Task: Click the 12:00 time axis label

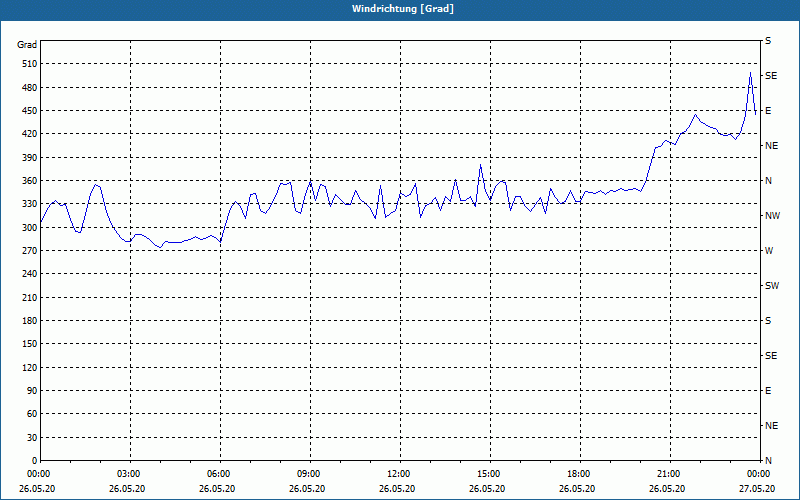Action: 399,474
